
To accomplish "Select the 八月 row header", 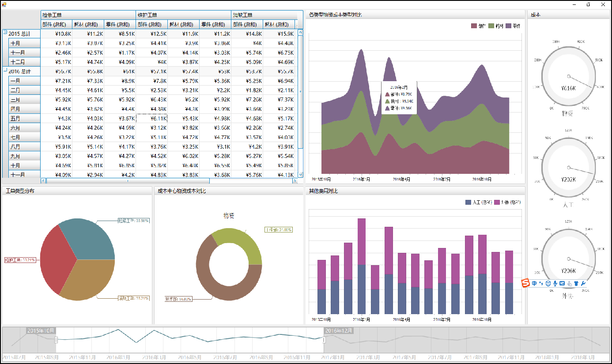I will (x=25, y=146).
